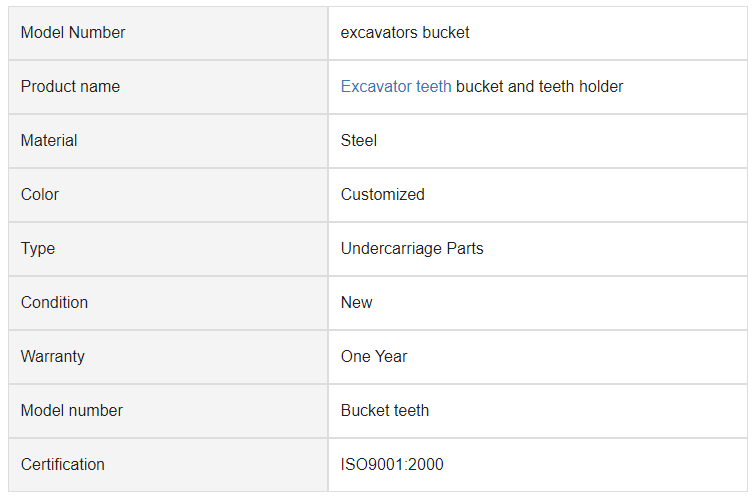754x498 pixels.
Task: Click the Steel value
Action: coord(359,140)
